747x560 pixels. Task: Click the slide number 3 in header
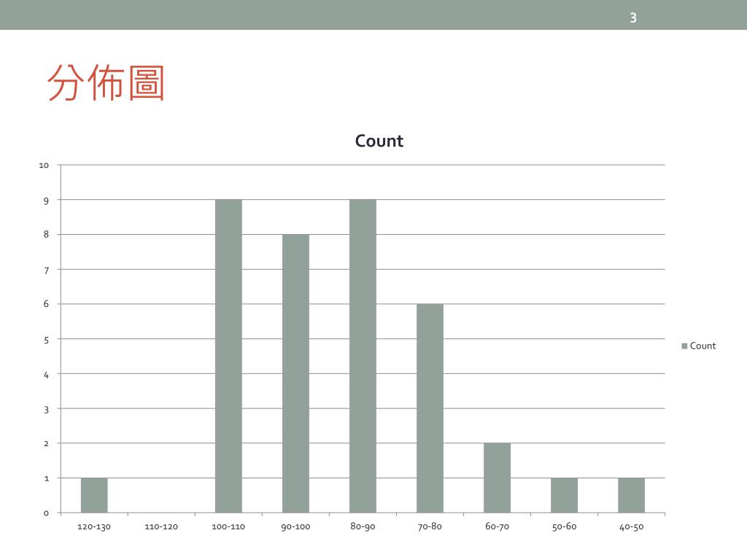[x=633, y=17]
